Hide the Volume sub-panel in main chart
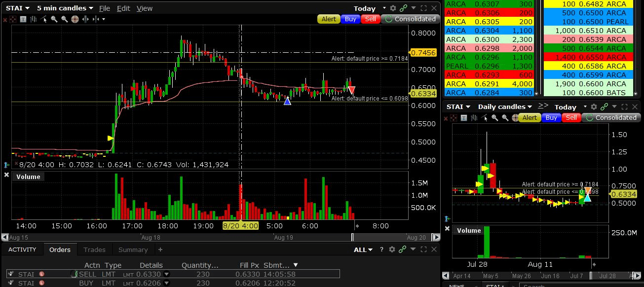The width and height of the screenshot is (644, 287). tap(6, 175)
